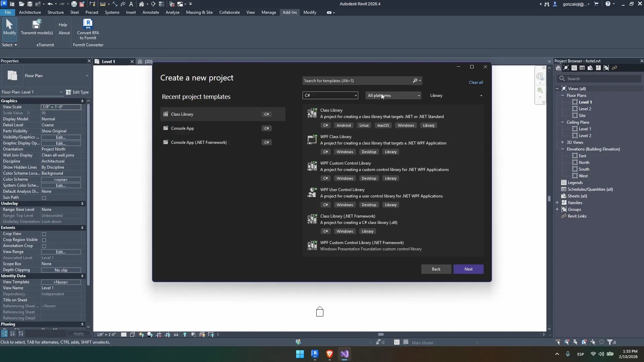Toggle the Crop Region Visible checkbox

point(44,240)
